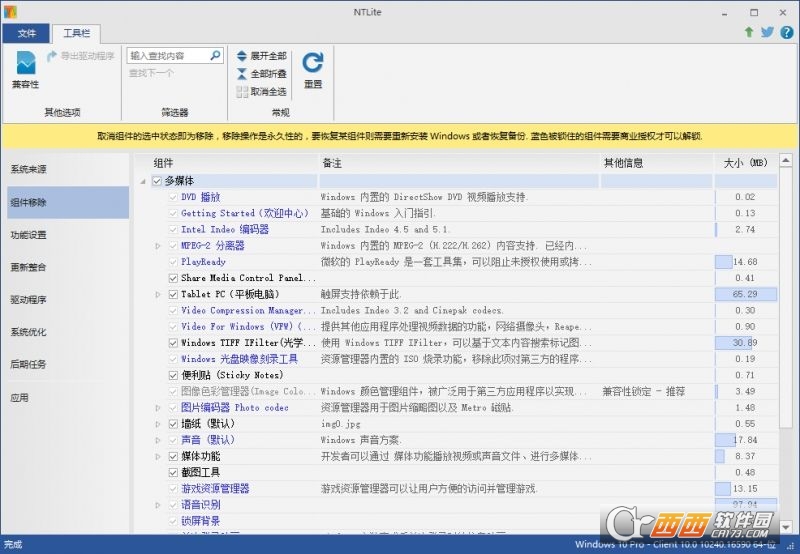Uncheck the 截图工具 checkbox

[x=173, y=472]
